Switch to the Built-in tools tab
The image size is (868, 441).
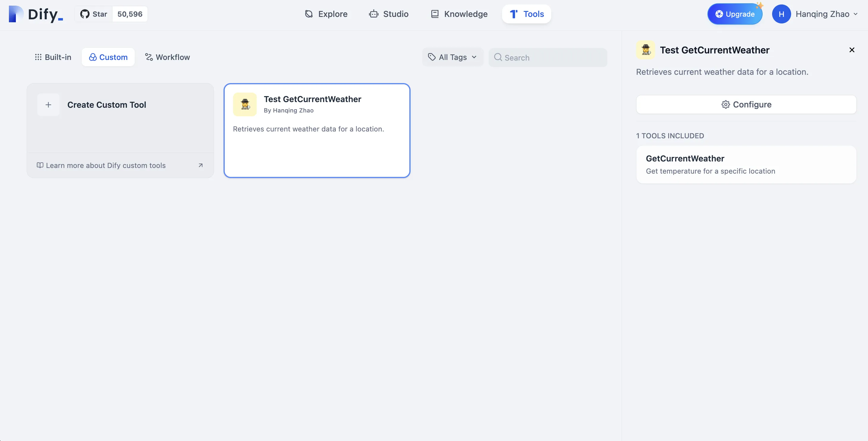point(53,57)
